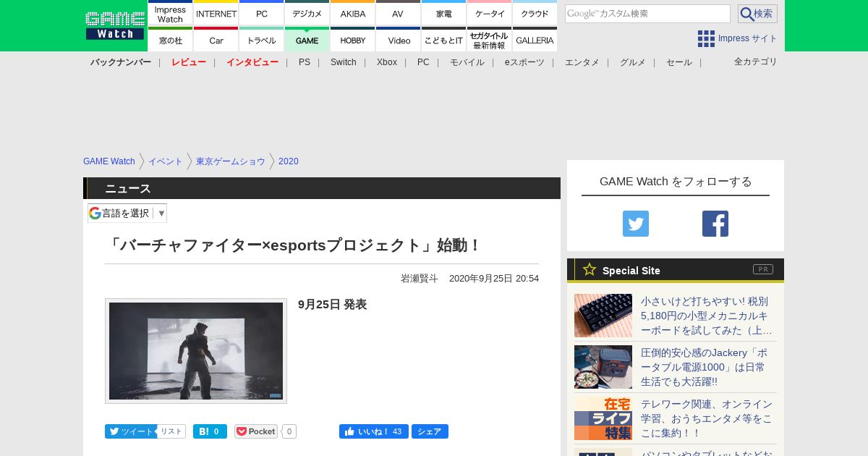Click the Twitter ツイート button

(x=130, y=431)
